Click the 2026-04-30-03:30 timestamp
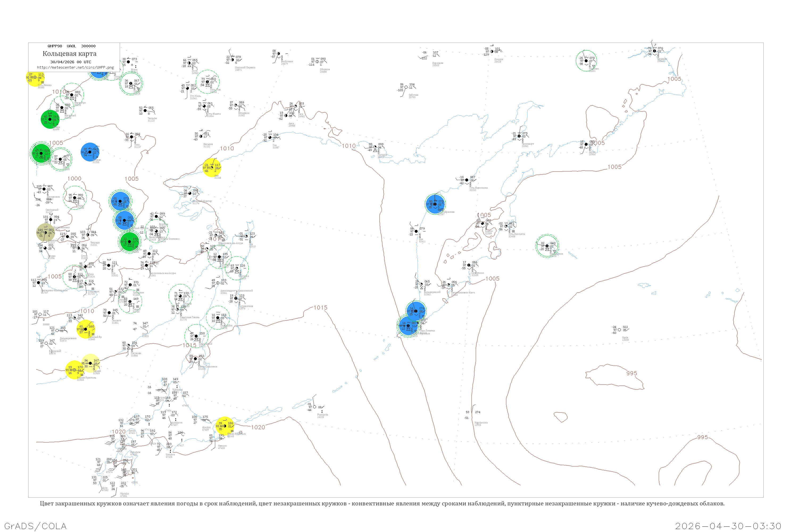This screenshot has width=798, height=532. point(728,526)
